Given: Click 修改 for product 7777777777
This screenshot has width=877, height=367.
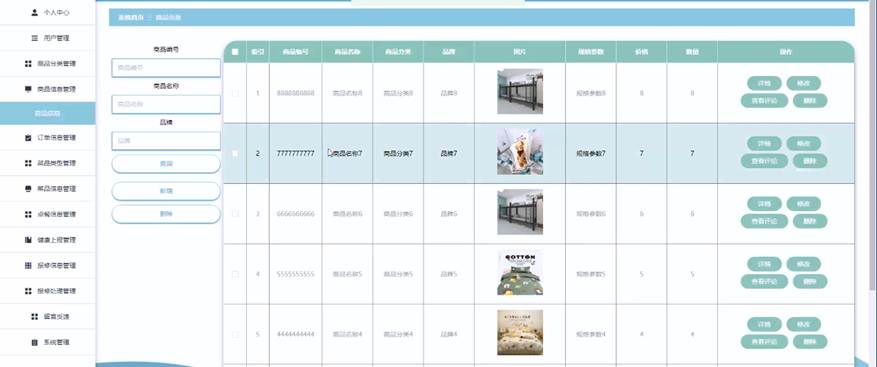Looking at the screenshot, I should click(804, 144).
